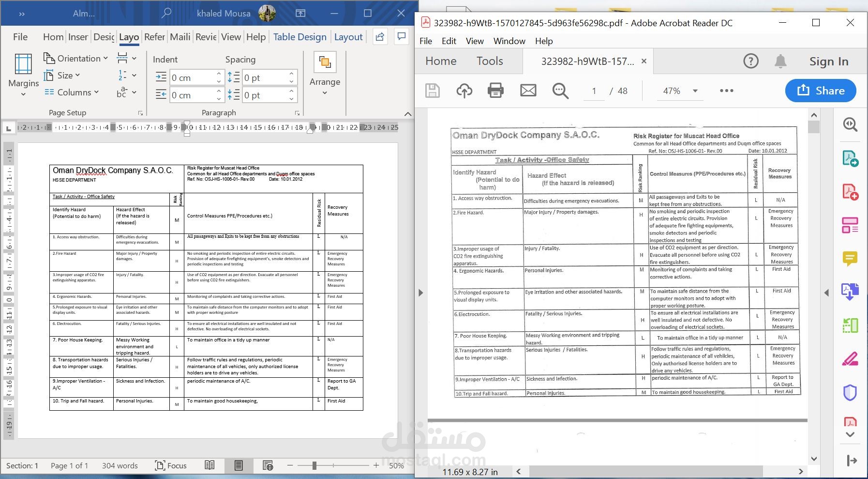
Task: Open the Edit PDF layout tool in sidebar
Action: click(x=850, y=225)
